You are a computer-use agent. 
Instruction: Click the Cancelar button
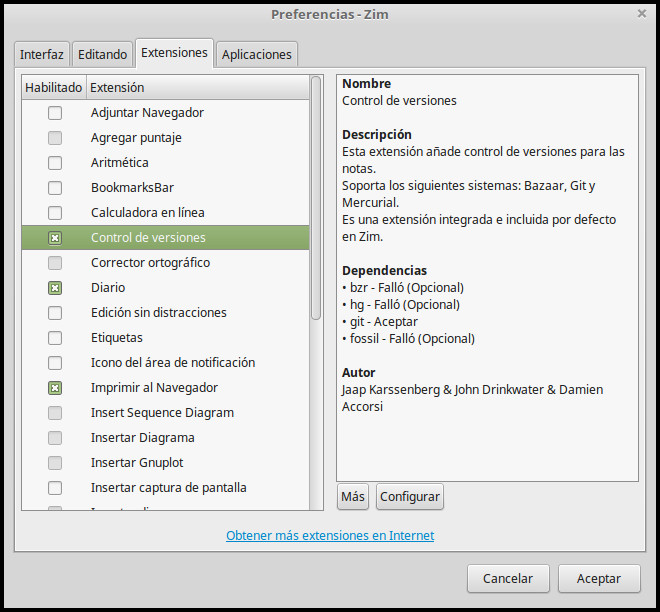click(x=508, y=578)
